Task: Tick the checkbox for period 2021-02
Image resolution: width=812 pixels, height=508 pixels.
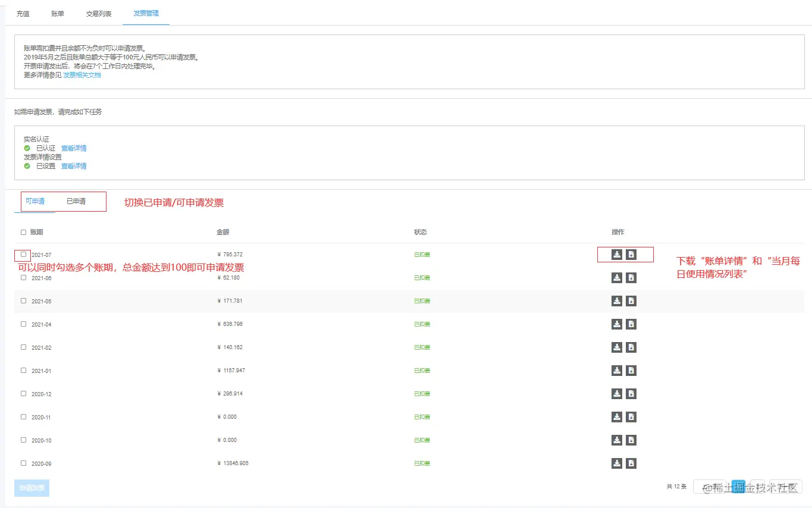Action: 24,347
